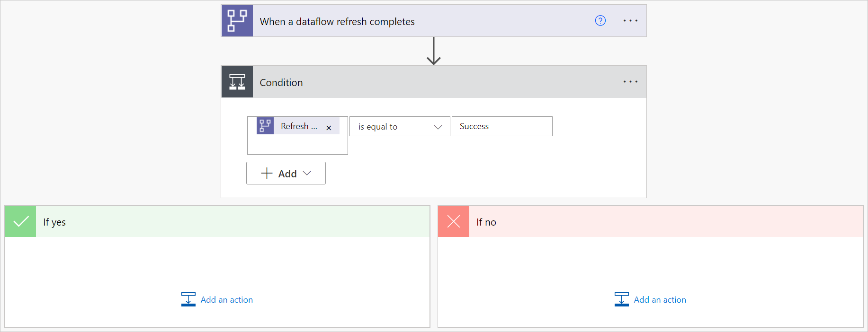Click the Condition control icon
The image size is (868, 332).
coord(237,82)
